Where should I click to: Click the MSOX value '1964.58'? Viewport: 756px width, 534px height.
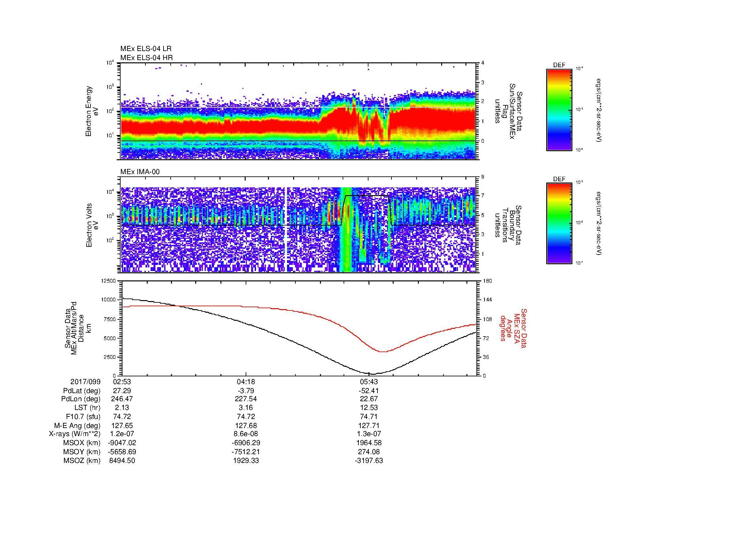[x=369, y=443]
